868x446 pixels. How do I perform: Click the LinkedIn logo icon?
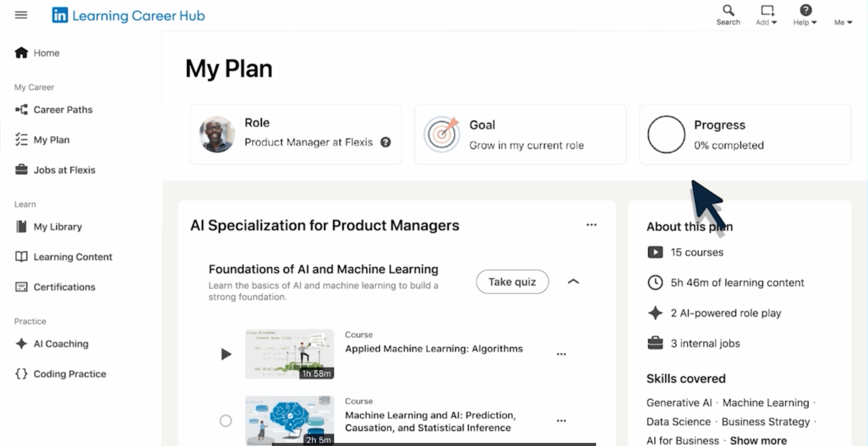pyautogui.click(x=60, y=15)
